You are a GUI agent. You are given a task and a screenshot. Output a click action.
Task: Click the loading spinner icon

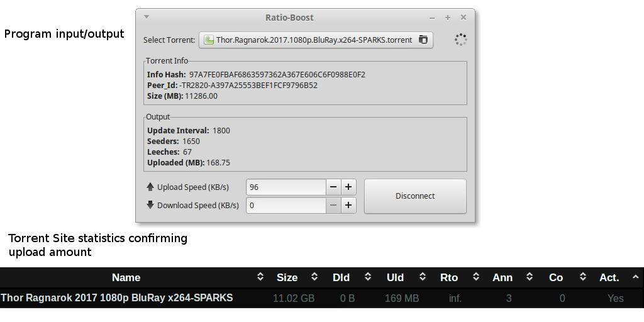(x=461, y=40)
